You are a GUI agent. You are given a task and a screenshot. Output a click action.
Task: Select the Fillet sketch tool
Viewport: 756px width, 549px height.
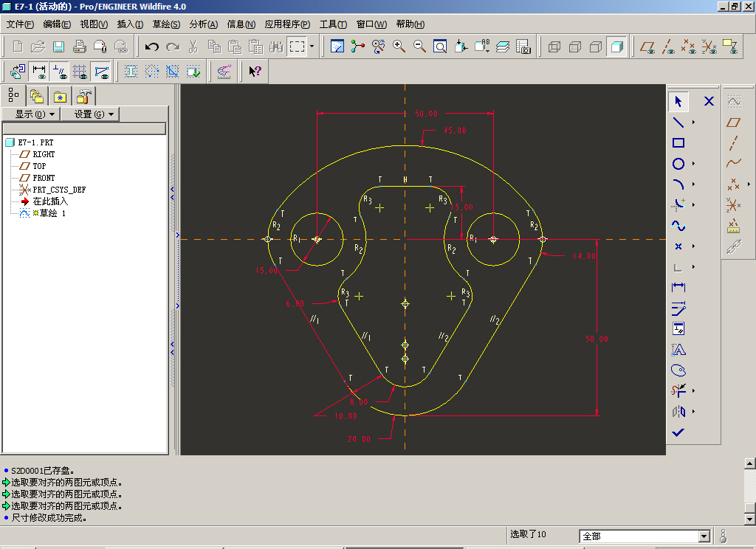pos(678,205)
